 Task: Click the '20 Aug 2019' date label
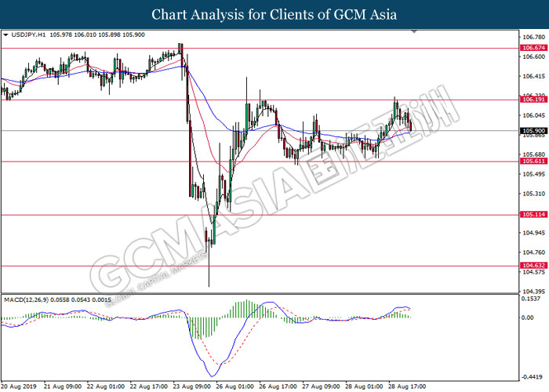[x=19, y=387]
